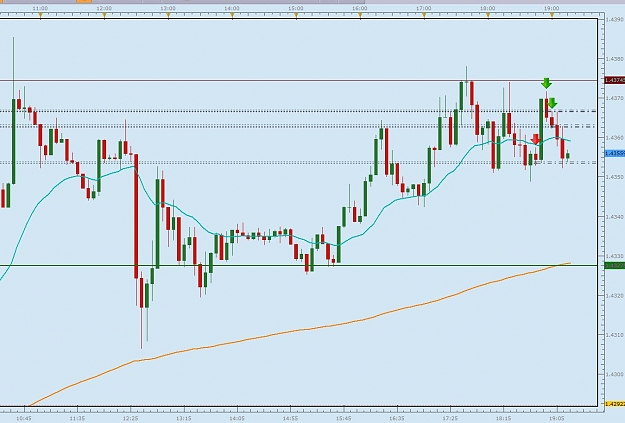Click the 15:45 label on bottom axis
Screen dimensions: 625x423
[344, 418]
